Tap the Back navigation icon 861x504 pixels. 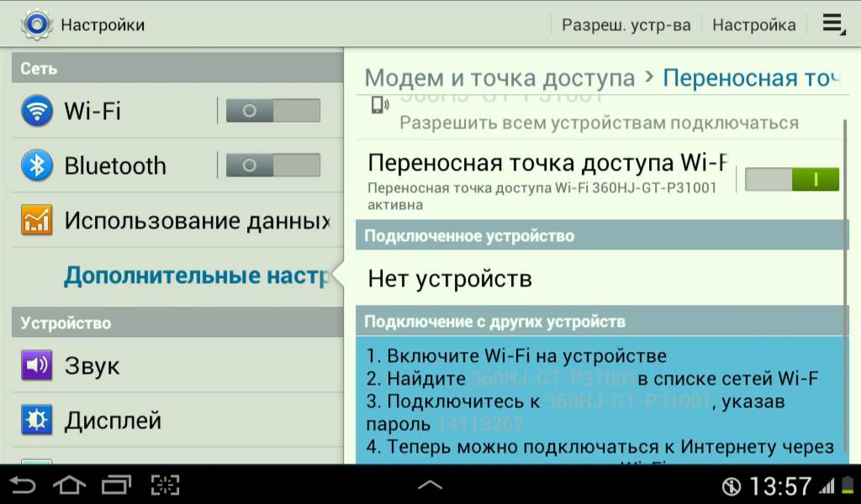[23, 486]
